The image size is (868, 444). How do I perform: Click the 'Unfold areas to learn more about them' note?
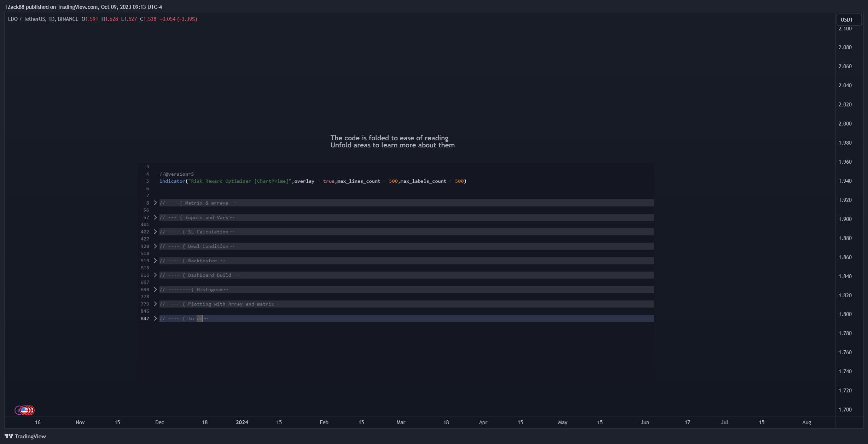392,145
